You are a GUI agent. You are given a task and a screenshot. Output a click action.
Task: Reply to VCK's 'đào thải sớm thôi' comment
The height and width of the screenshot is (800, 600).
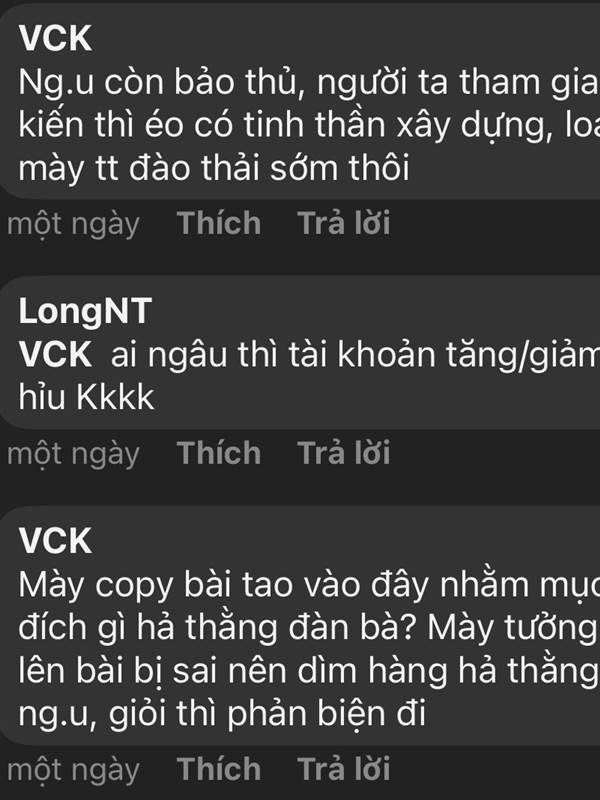[x=343, y=223]
